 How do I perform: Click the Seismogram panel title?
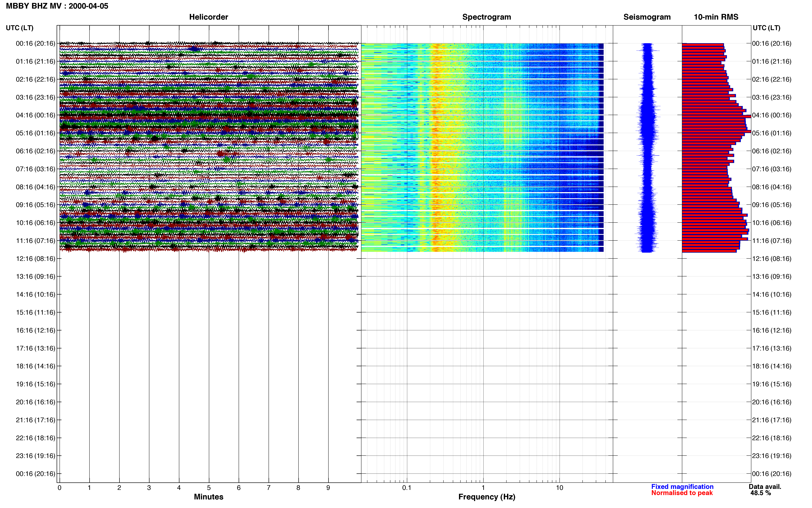click(x=647, y=17)
